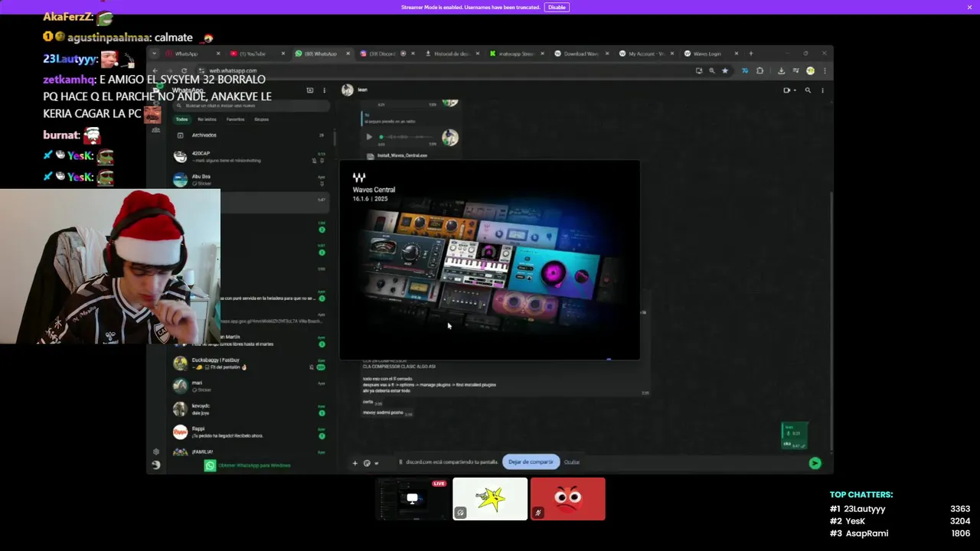980x551 pixels.
Task: Search within the conversation magnifier icon
Action: [x=808, y=90]
